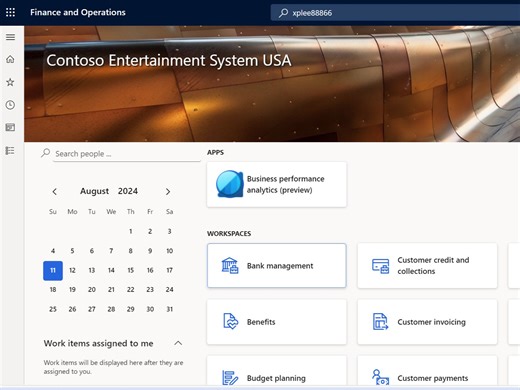Viewport: 520px width, 390px height.
Task: Select August 31 in calendar
Action: coord(170,309)
